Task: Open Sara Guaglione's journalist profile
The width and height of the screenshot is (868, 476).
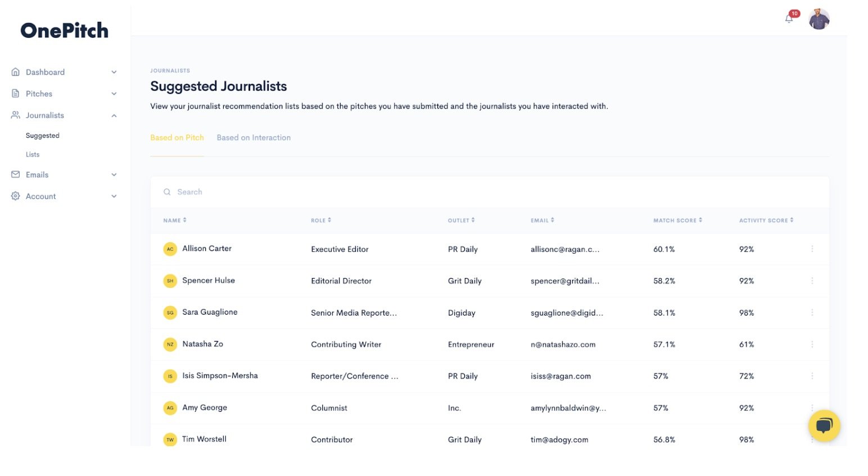Action: (210, 312)
